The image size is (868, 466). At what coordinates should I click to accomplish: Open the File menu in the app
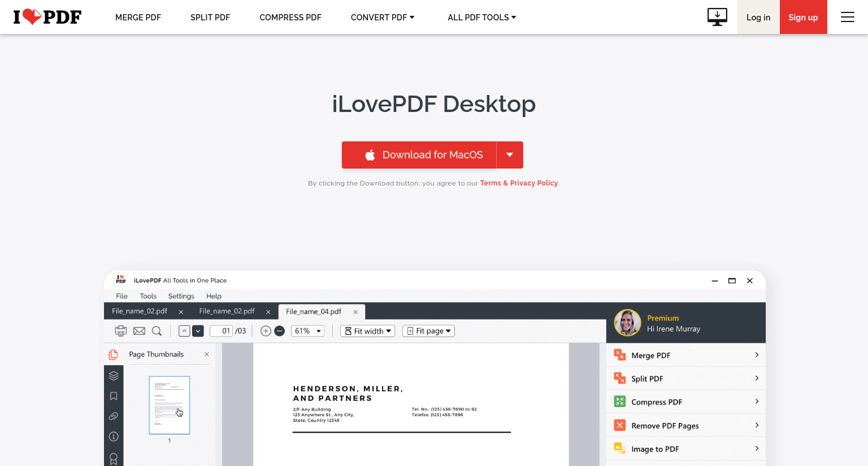coord(121,296)
